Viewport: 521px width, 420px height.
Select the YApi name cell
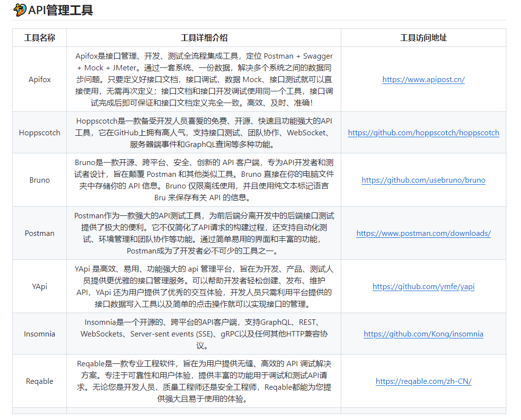click(x=40, y=286)
